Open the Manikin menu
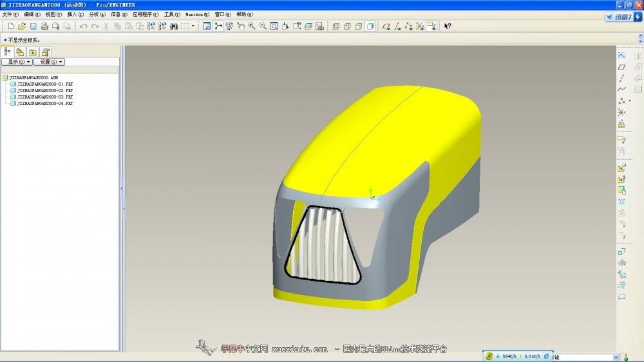This screenshot has width=644, height=362. [x=197, y=14]
